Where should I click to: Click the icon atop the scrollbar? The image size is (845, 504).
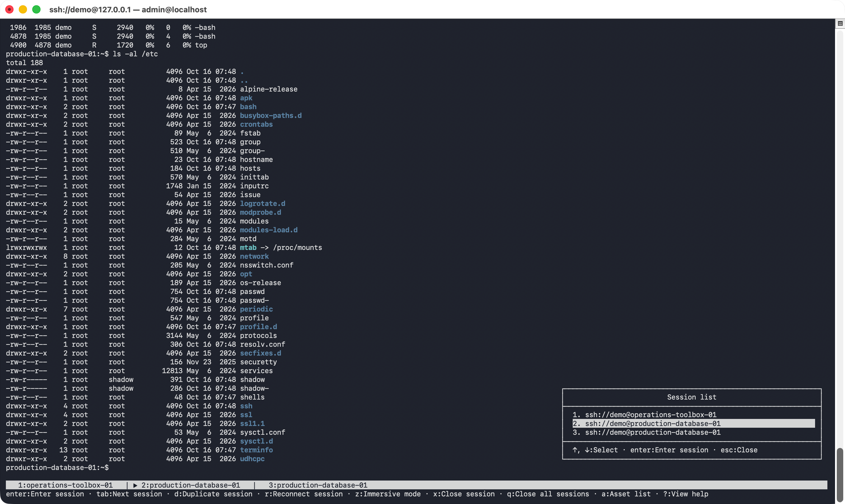click(840, 23)
